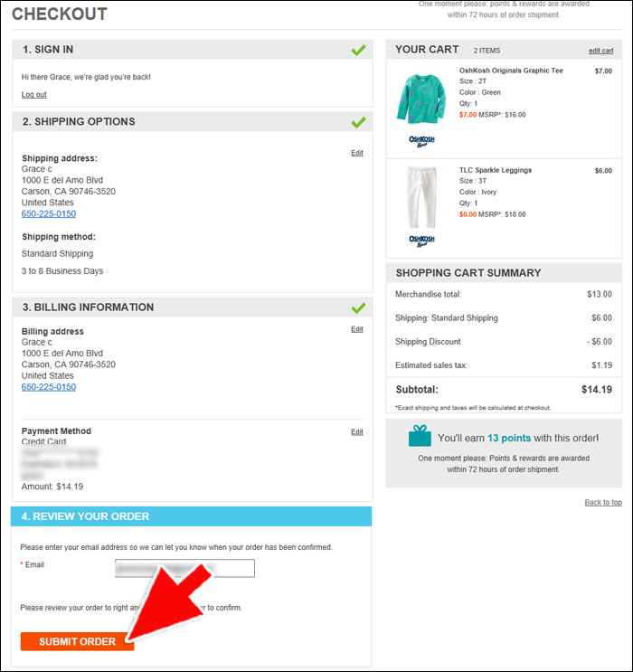Open the TLC Sparkle Leggings title

(496, 170)
